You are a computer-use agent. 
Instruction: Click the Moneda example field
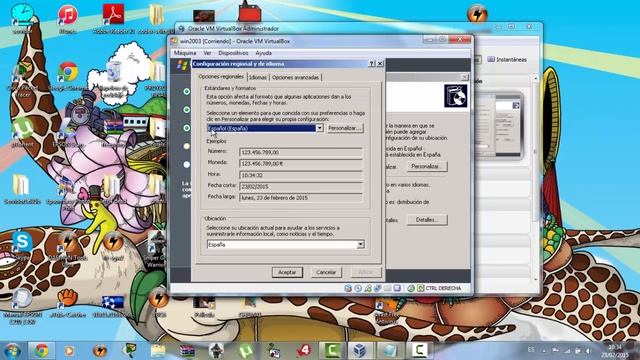pyautogui.click(x=301, y=164)
